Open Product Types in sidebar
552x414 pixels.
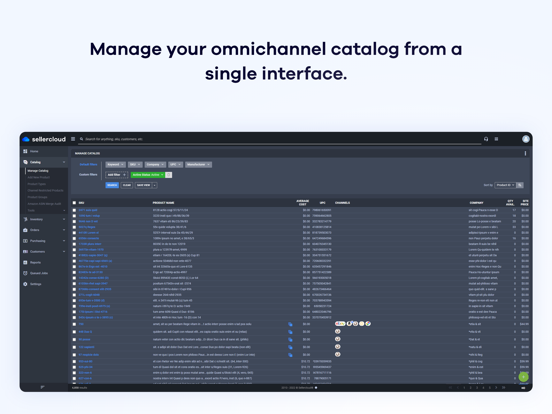click(37, 184)
